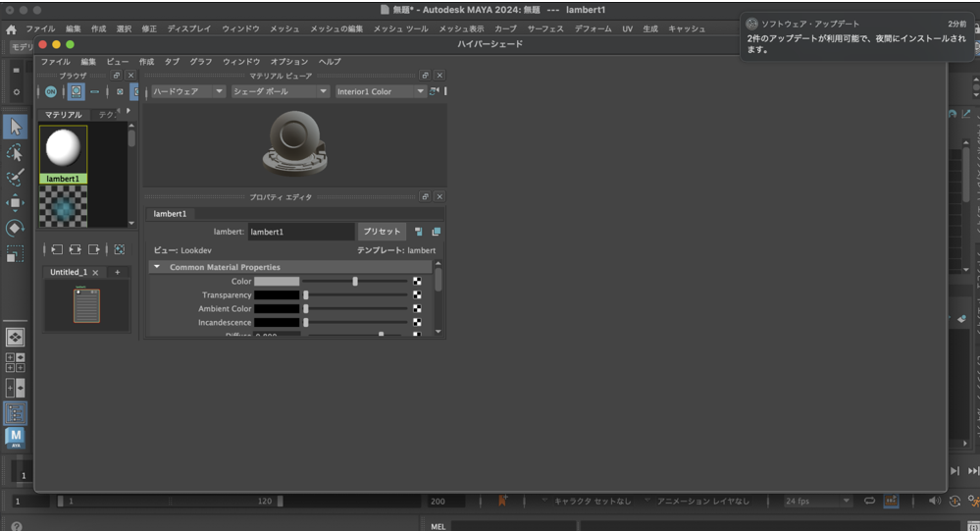Switch to two-pane side-by-side layout icon

point(15,388)
